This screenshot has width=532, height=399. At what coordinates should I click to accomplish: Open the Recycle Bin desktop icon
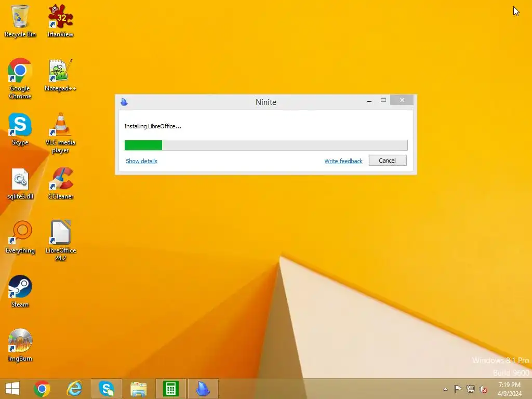20,21
